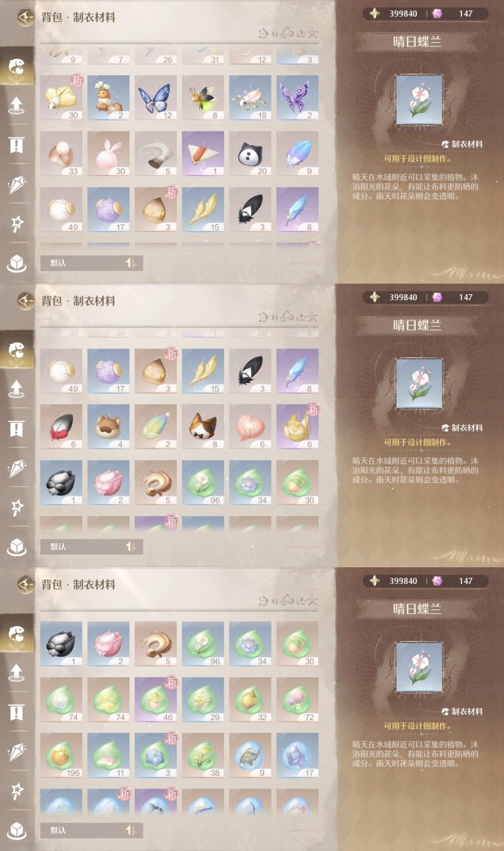Image resolution: width=504 pixels, height=851 pixels.
Task: Choose the blue butterfly material with count 12
Action: point(156,98)
